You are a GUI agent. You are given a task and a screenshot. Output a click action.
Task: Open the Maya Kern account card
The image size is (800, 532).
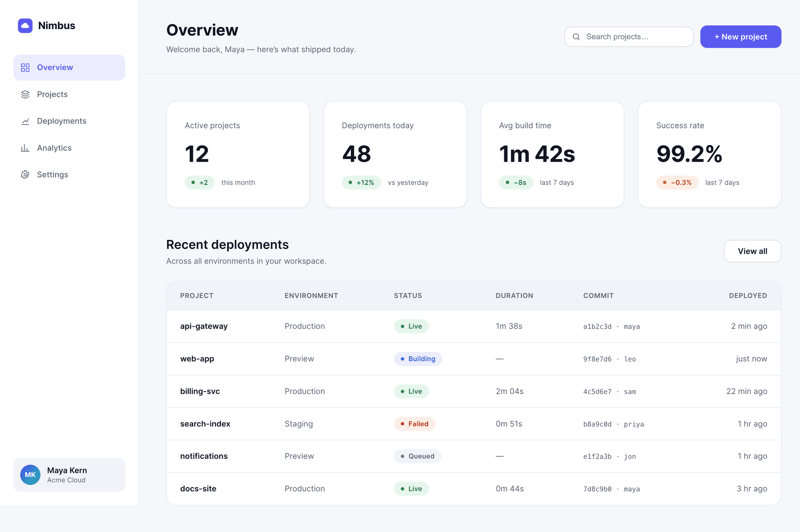(x=69, y=475)
